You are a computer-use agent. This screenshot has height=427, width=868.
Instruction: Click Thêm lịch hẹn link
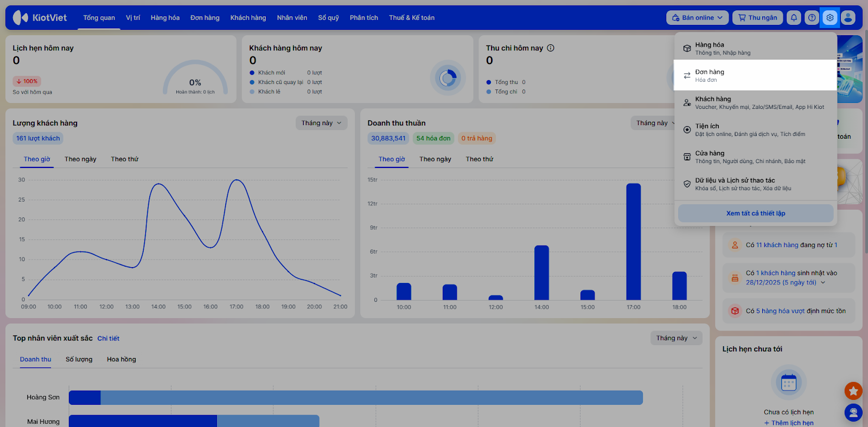[x=789, y=423]
